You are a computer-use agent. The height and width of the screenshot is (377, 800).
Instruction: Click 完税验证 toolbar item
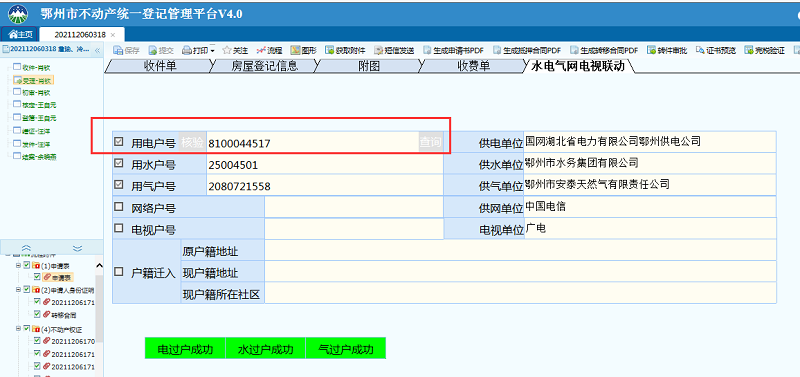(764, 51)
